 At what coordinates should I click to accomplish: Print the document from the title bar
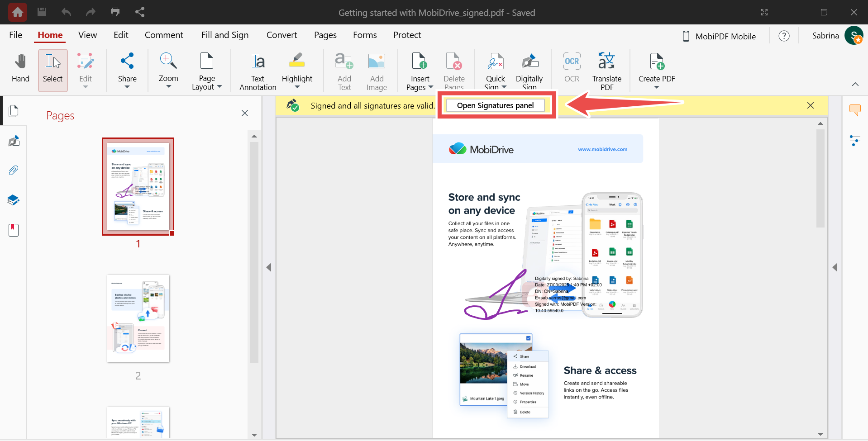tap(115, 12)
